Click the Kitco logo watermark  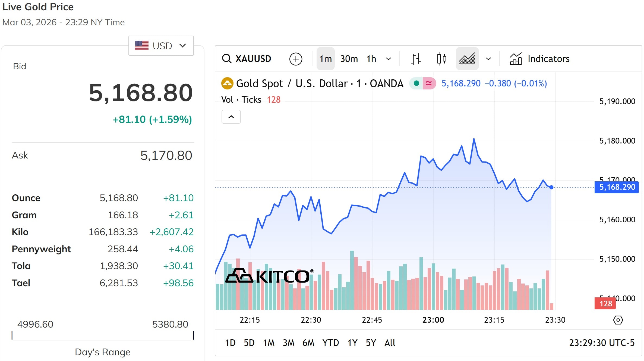click(x=269, y=276)
